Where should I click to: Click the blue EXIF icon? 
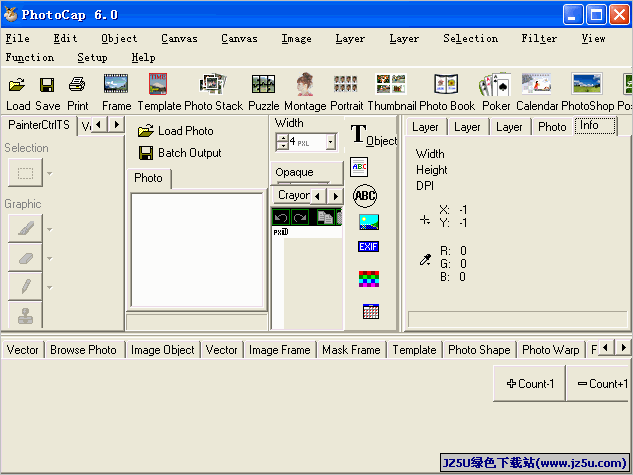click(368, 246)
